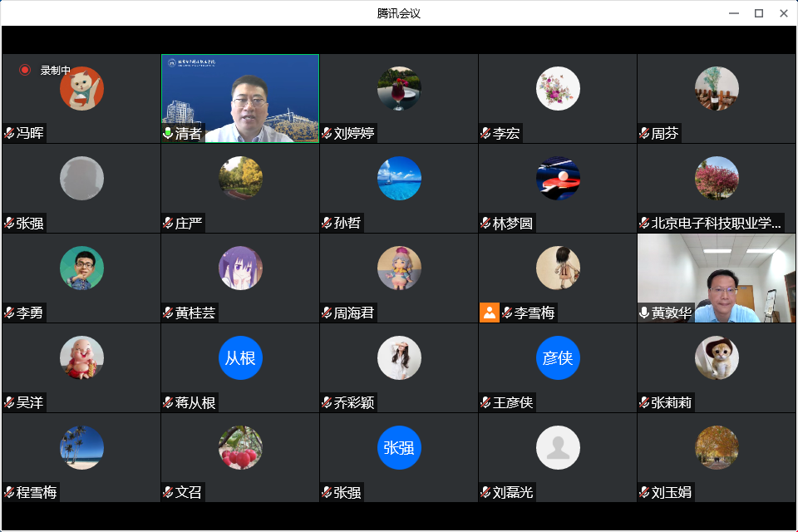Maximize the 腾讯会议 window

tap(758, 13)
